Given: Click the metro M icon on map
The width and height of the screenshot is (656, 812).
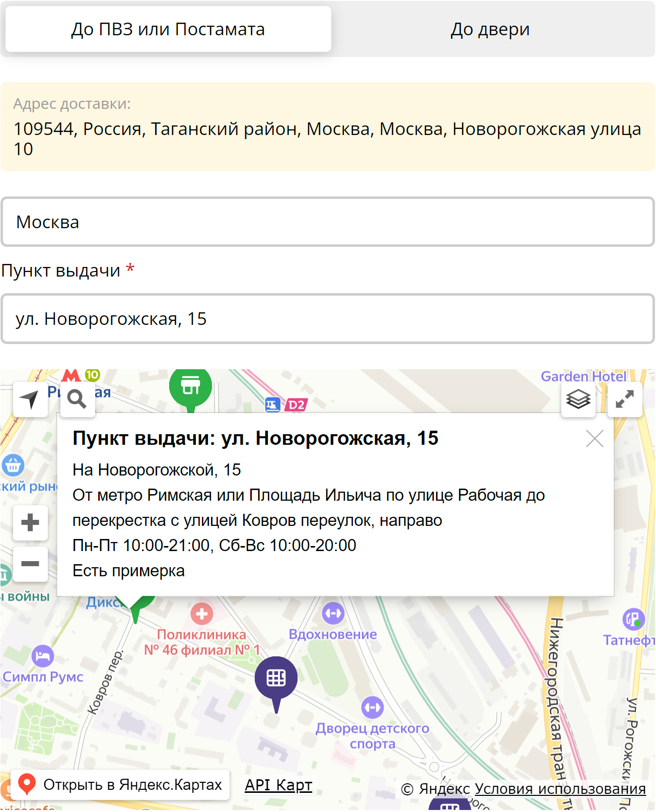Looking at the screenshot, I should click(71, 376).
